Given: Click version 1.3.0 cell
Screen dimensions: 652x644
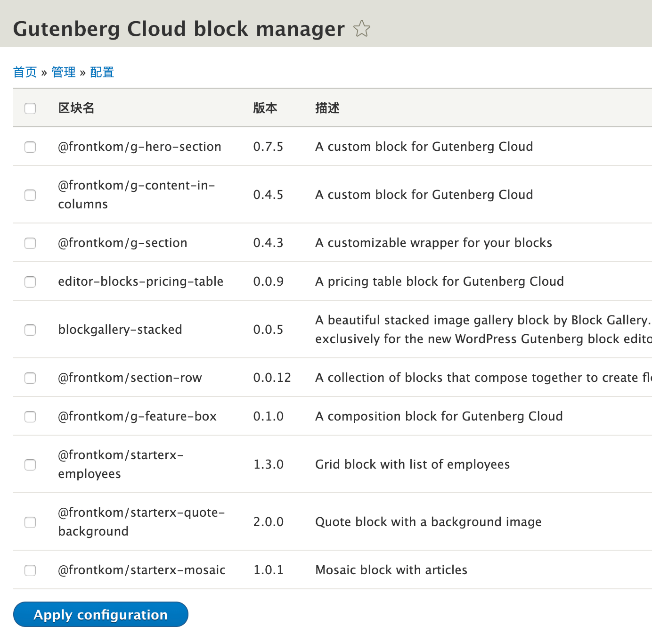Looking at the screenshot, I should click(269, 464).
